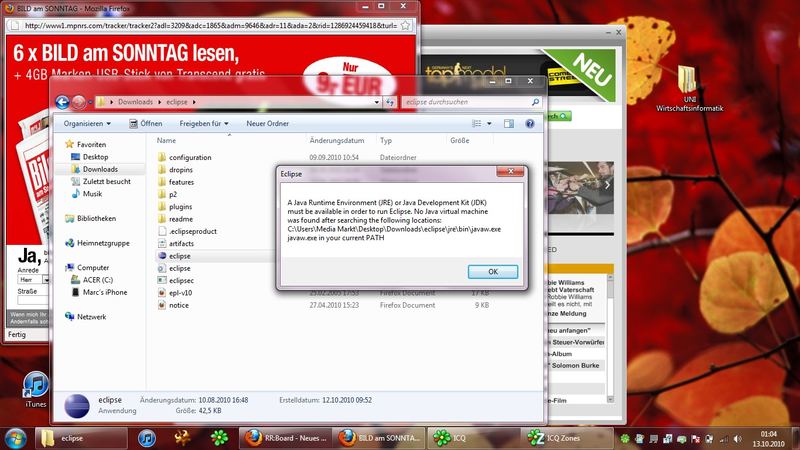800x450 pixels.
Task: Open Bibliotheken in the sidebar
Action: pos(96,218)
